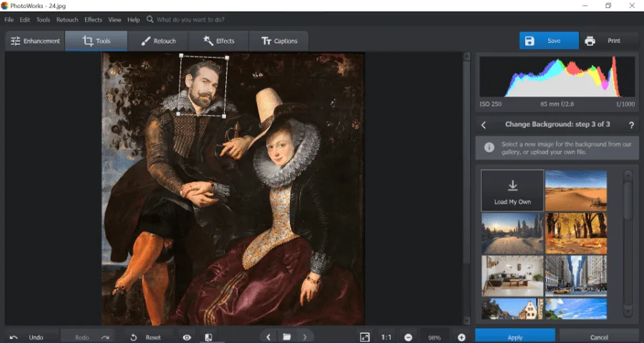Click the top-left handle of the face selection
The image size is (644, 343).
(x=181, y=54)
